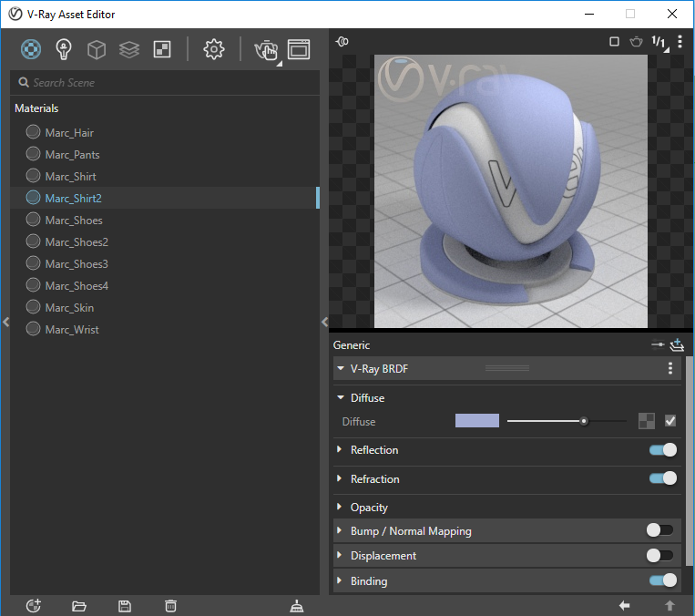Expand the Binding section
The image size is (695, 616).
point(340,580)
